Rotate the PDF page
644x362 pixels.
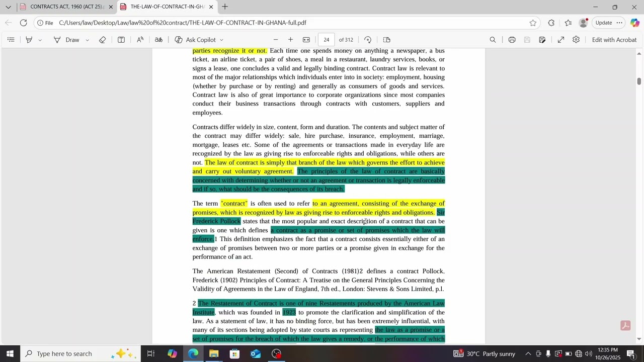click(x=368, y=40)
